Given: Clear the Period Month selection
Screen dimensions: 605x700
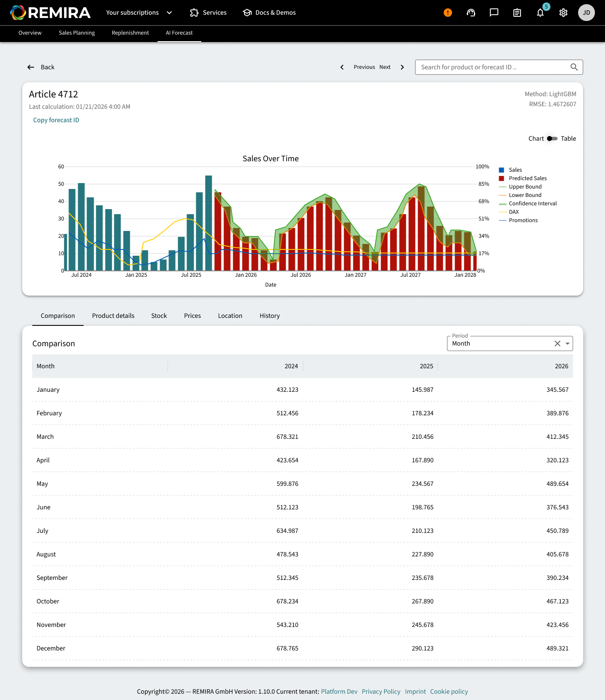Looking at the screenshot, I should coord(558,343).
